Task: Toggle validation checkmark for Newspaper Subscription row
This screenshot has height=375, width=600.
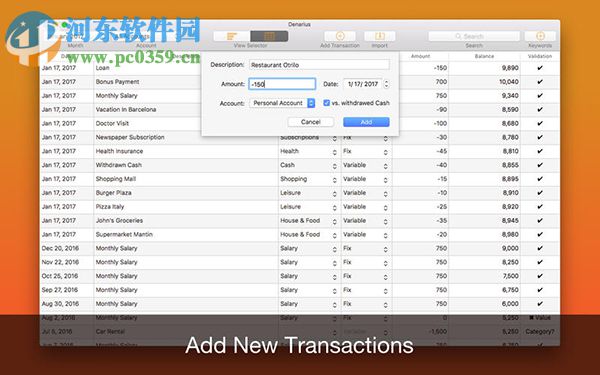Action: pyautogui.click(x=540, y=137)
